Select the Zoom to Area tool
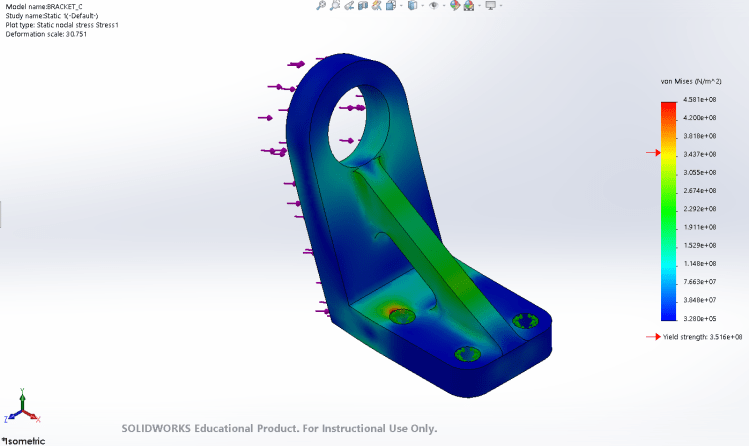The image size is (749, 446). (337, 6)
